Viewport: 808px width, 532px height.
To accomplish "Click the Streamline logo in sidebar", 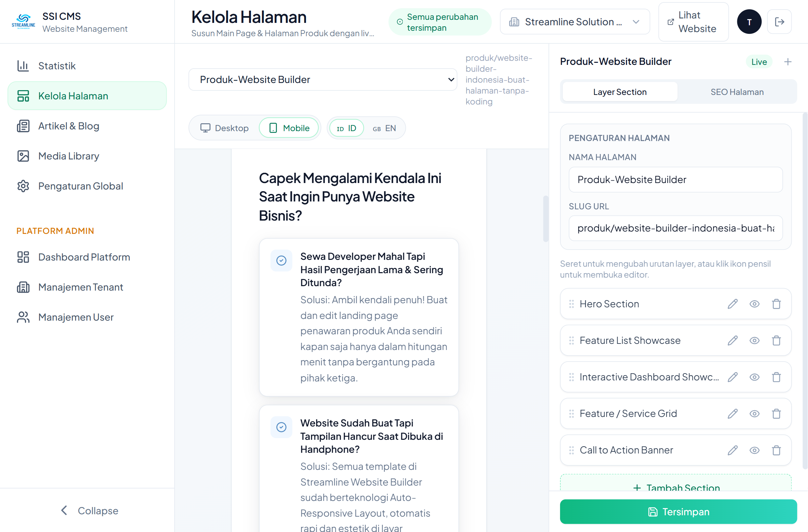I will click(x=23, y=22).
